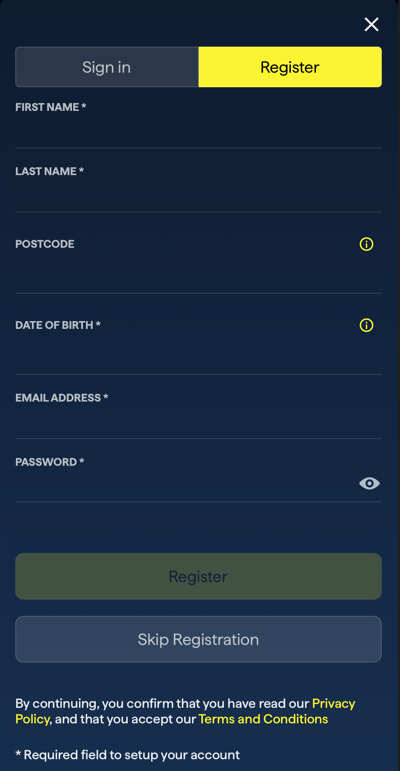Click into the Date of Birth field

(198, 356)
